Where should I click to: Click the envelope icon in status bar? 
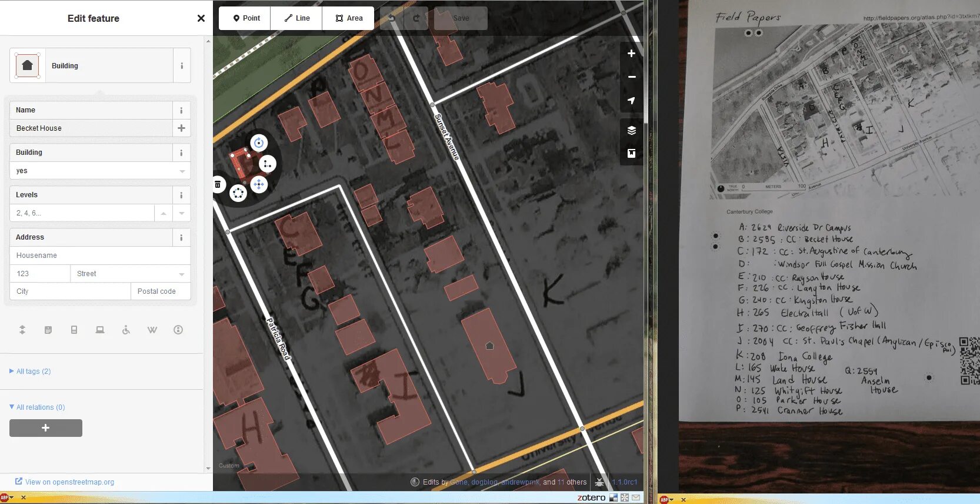(x=636, y=498)
